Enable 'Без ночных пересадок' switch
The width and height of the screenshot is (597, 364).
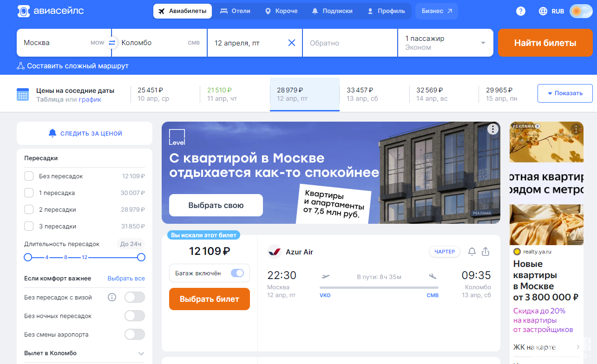(135, 316)
